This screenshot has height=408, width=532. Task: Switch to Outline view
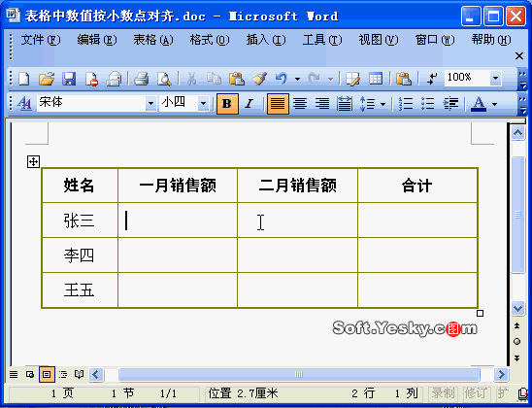63,374
